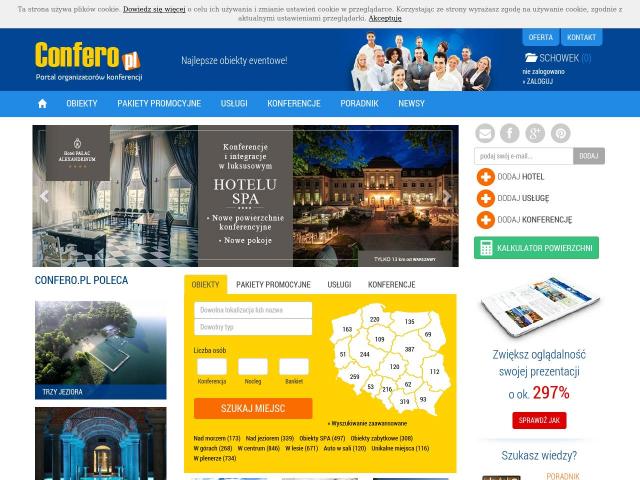Viewport: 640px width, 480px height.
Task: Open W centrum category link
Action: tap(258, 448)
